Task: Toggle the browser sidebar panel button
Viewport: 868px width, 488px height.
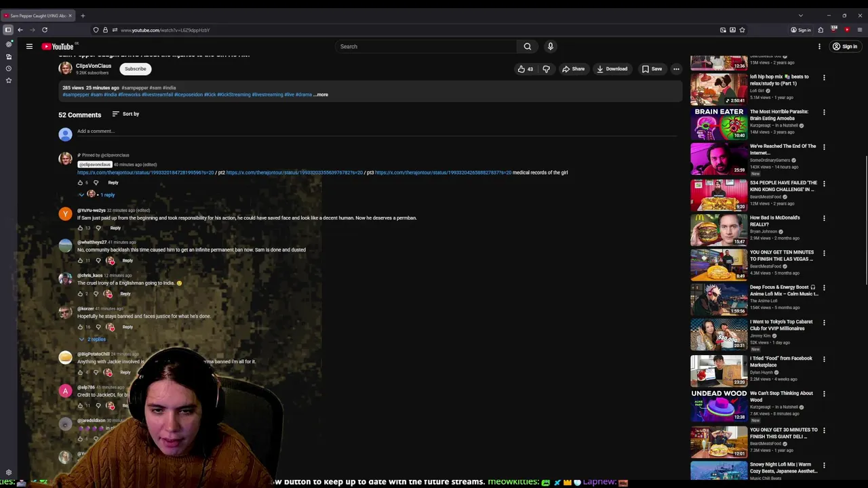Action: tap(8, 30)
